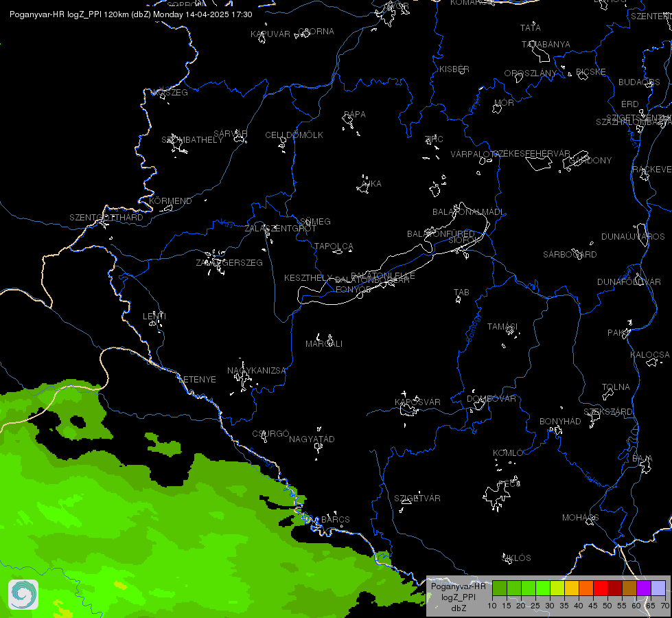672x618 pixels.
Task: Click the KAPUVÁR city label
Action: 270,34
